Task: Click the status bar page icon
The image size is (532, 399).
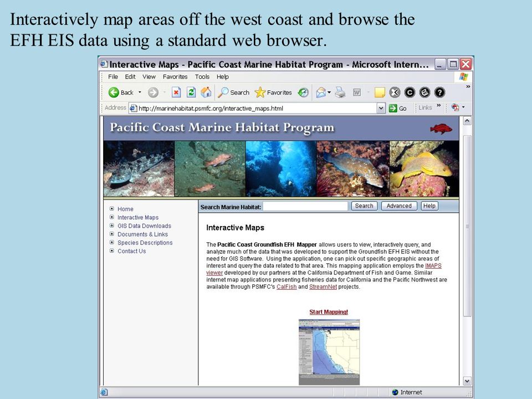Action: click(x=104, y=392)
